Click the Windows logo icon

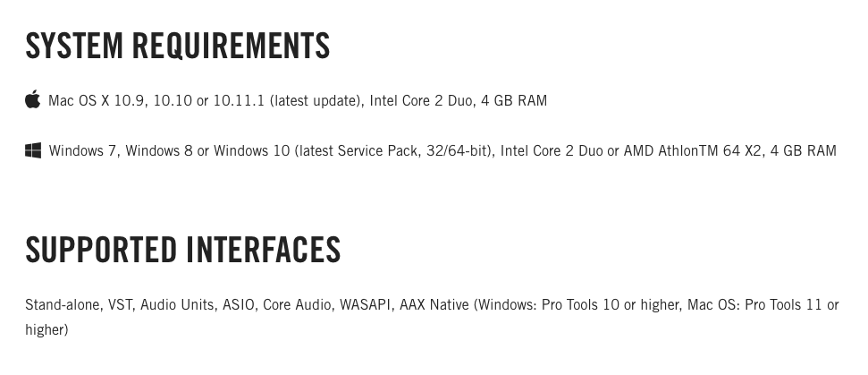33,150
